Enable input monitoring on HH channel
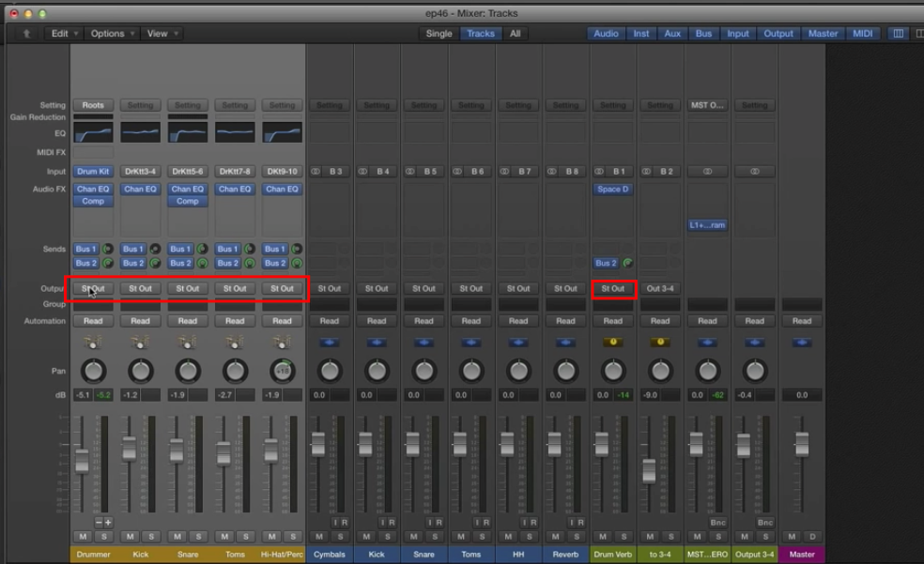 [525, 522]
